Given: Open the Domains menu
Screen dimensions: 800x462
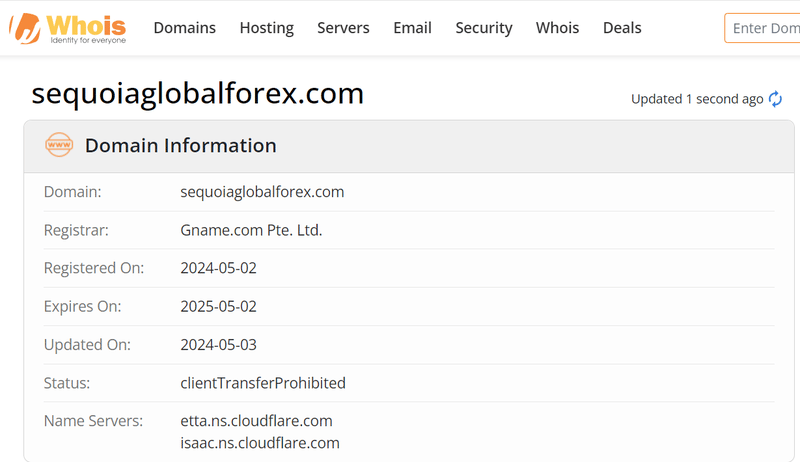Looking at the screenshot, I should click(x=184, y=28).
